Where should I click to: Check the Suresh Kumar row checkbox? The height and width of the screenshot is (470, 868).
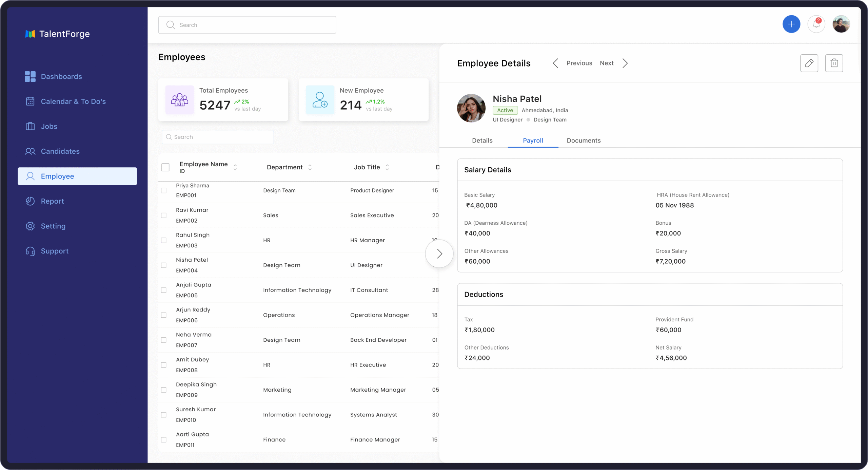(x=164, y=415)
